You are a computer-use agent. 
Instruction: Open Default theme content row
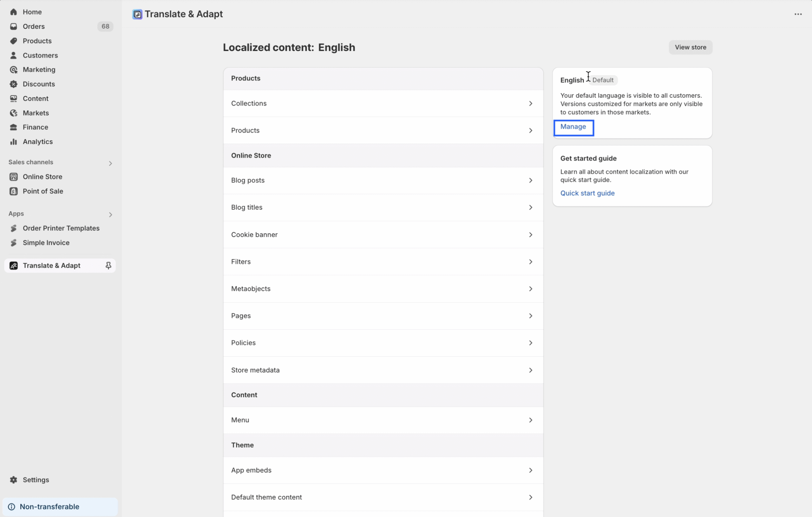[383, 497]
